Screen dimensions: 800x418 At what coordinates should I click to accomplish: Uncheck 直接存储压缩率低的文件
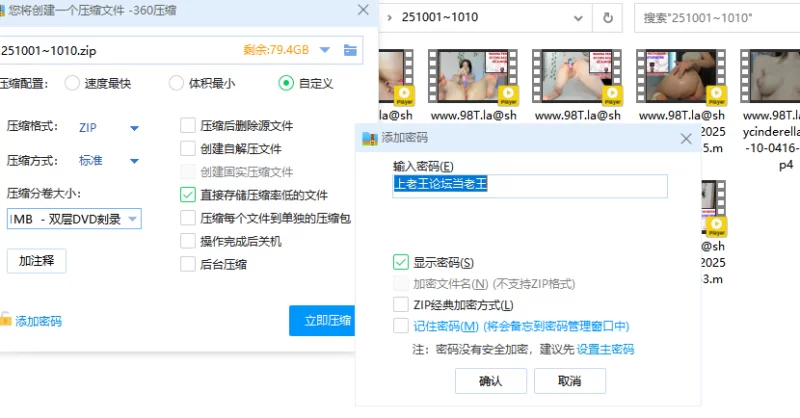coord(188,195)
